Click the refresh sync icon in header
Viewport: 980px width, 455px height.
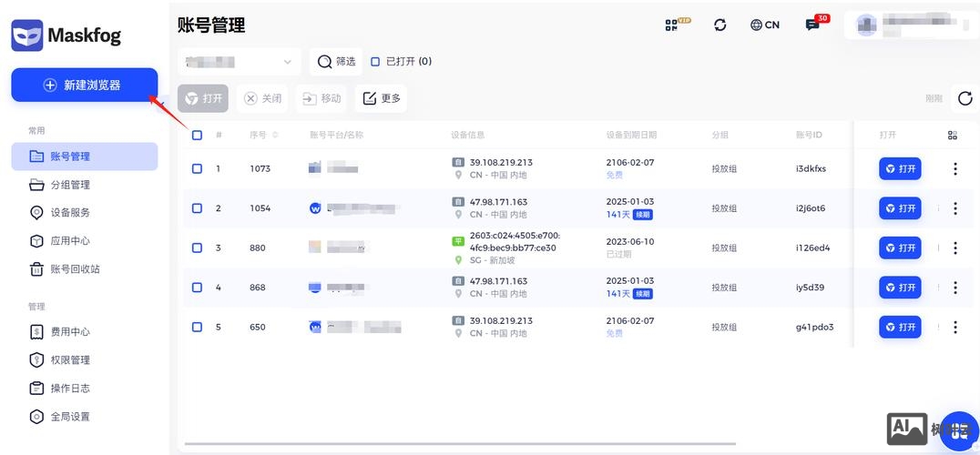point(720,25)
